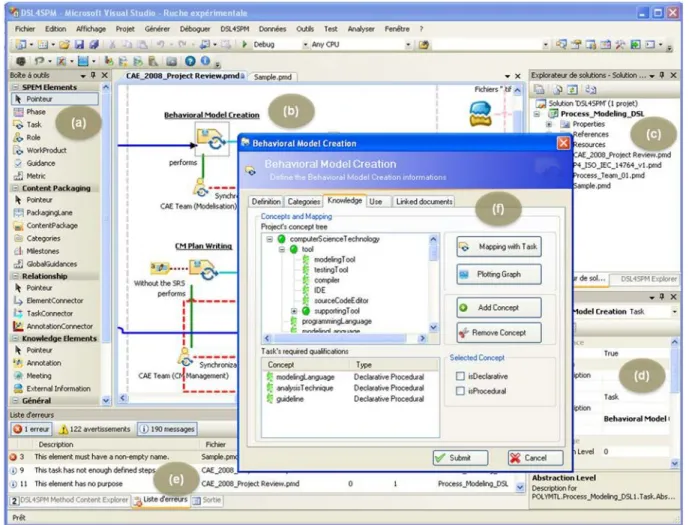Select Process_Team_01.pmd in Solution Explorer
This screenshot has width=689, height=525.
(x=609, y=175)
